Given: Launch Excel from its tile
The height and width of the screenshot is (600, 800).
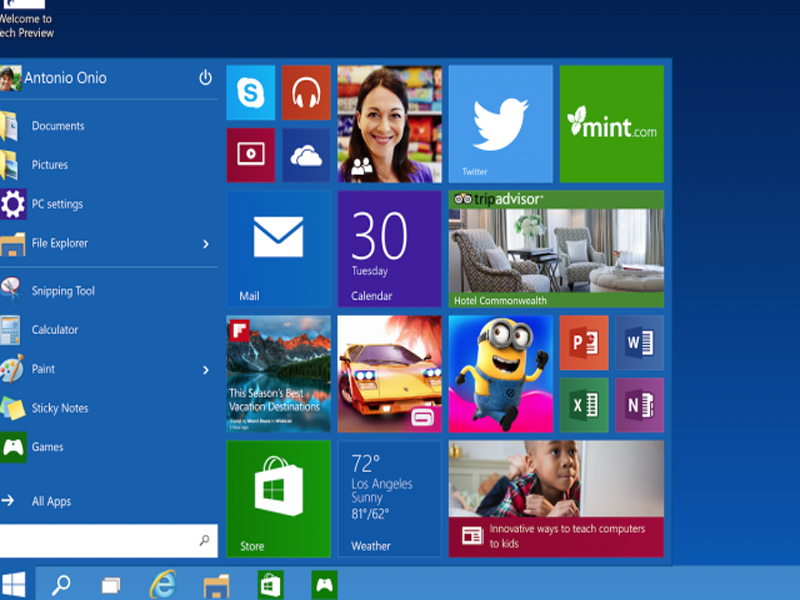Looking at the screenshot, I should [584, 405].
